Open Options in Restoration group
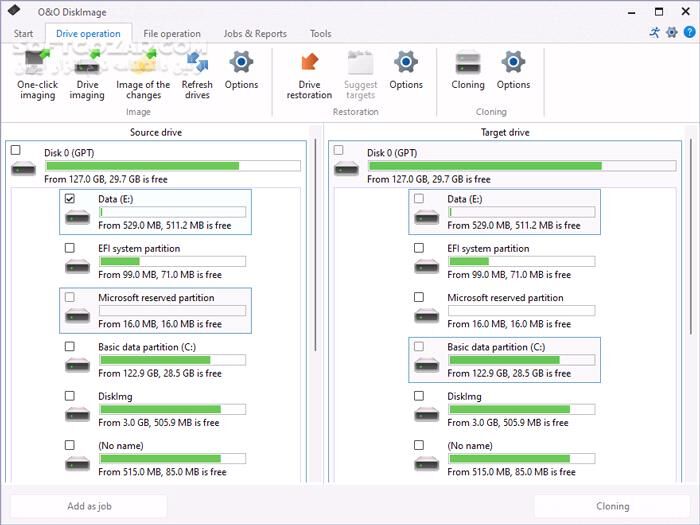Screen dimensions: 700x525 pyautogui.click(x=406, y=71)
